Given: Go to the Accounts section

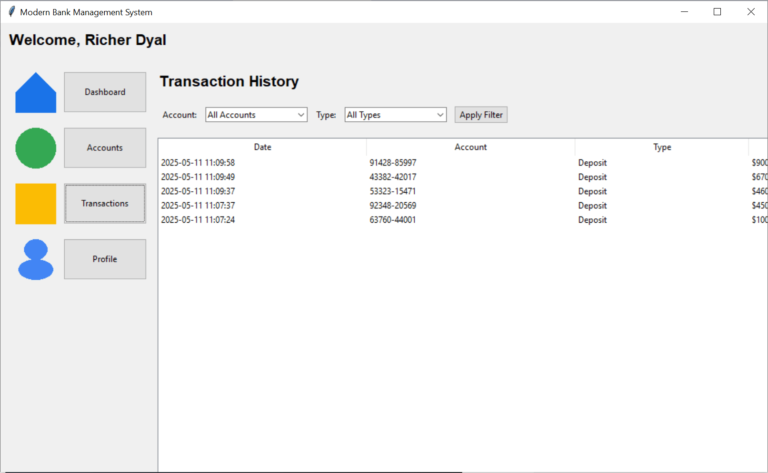Looking at the screenshot, I should pos(105,148).
